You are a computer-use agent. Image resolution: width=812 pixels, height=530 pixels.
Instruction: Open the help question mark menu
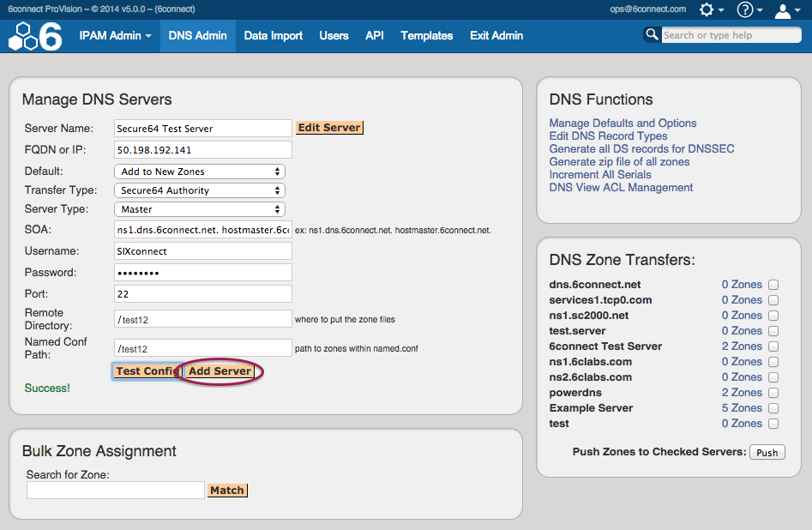point(749,9)
